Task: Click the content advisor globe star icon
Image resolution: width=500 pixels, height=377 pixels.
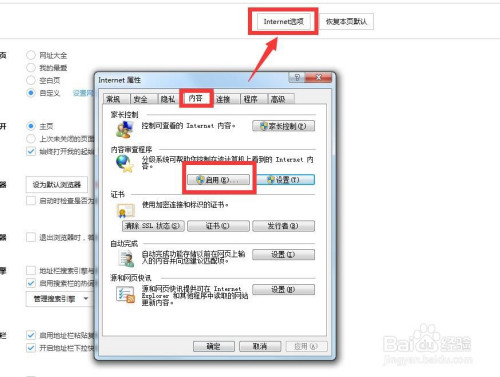Action: [x=124, y=164]
